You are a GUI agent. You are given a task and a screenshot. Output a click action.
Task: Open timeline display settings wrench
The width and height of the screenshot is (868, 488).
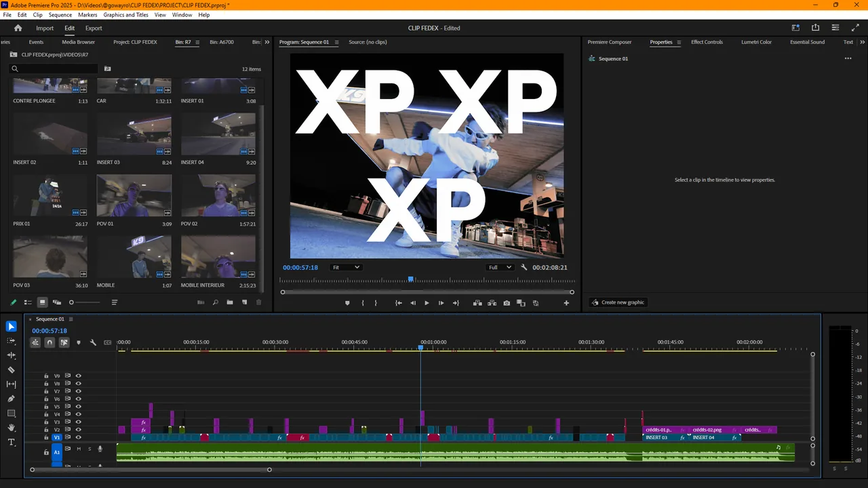(93, 342)
